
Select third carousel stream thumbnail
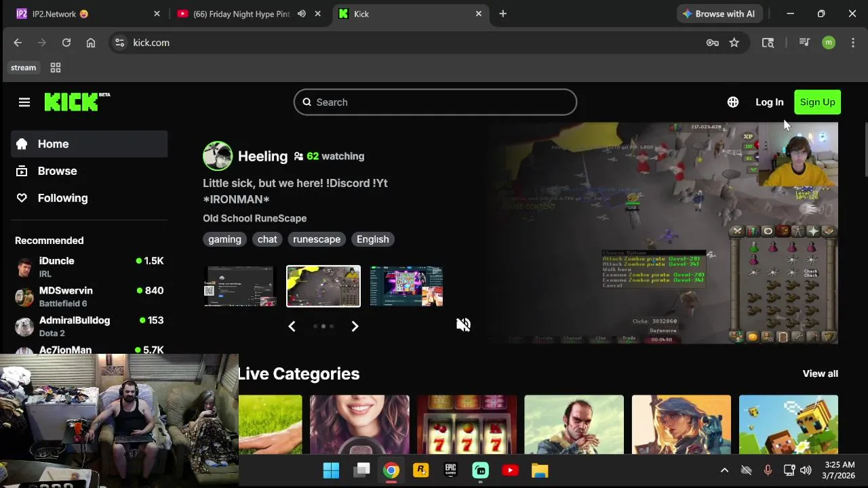point(407,286)
